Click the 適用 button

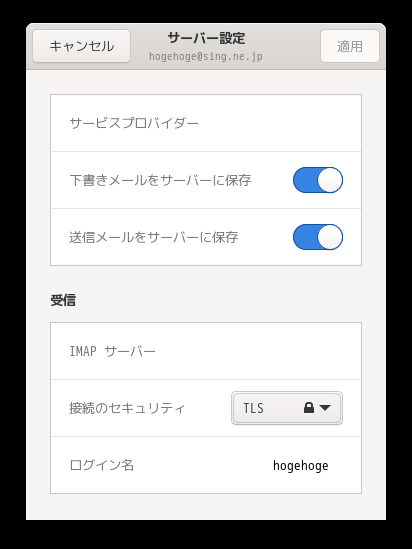tap(350, 46)
